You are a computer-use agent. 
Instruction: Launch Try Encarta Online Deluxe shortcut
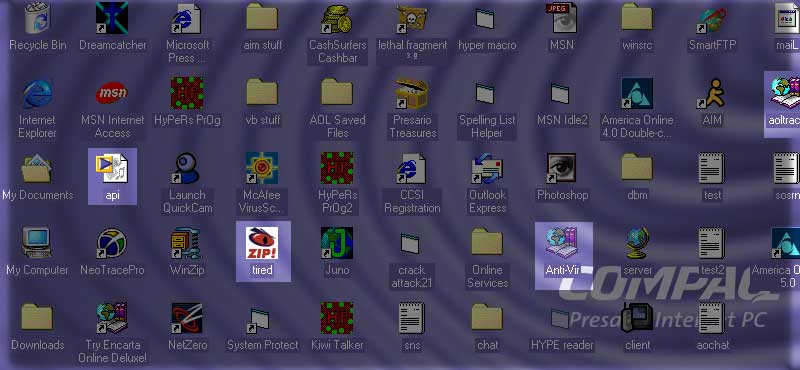coord(112,318)
